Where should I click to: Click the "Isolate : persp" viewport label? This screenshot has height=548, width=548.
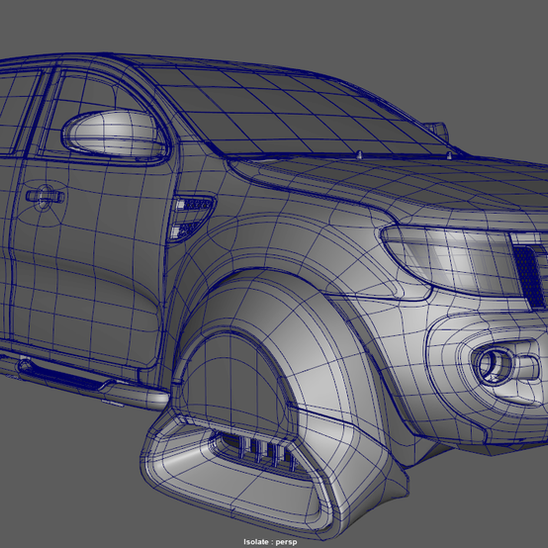tap(270, 542)
